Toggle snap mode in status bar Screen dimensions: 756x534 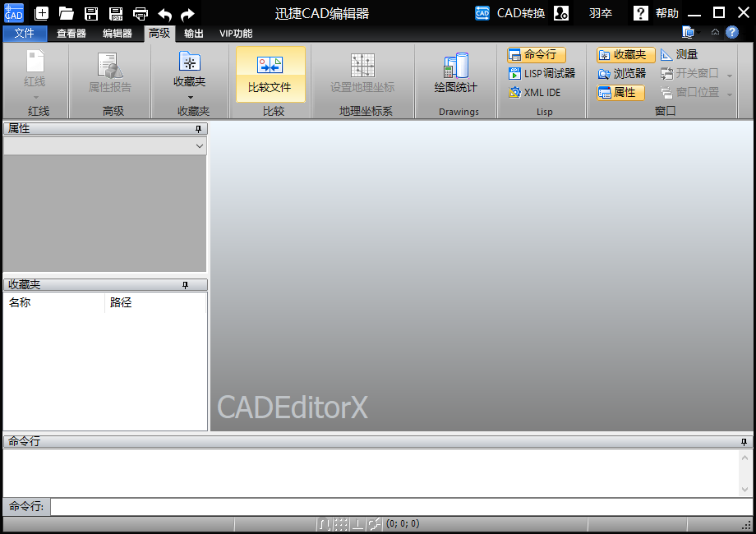[325, 523]
